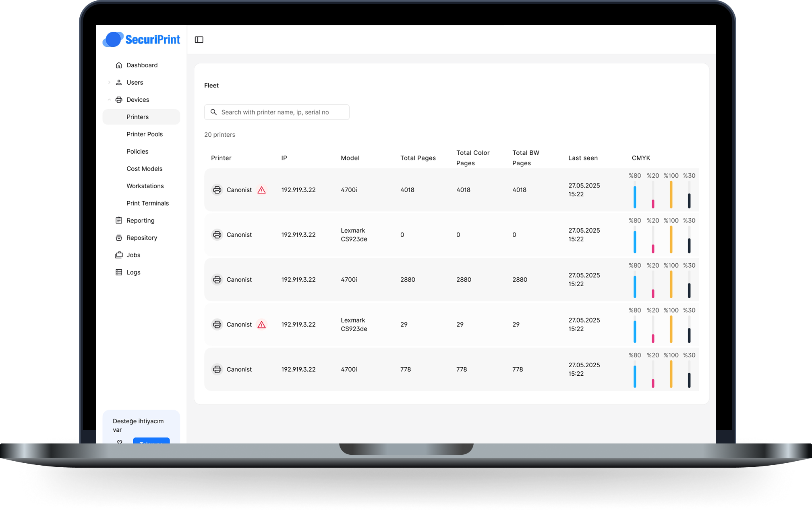Viewport: 812px width, 512px height.
Task: Click the warning triangle in the 29-pages row
Action: tap(261, 325)
